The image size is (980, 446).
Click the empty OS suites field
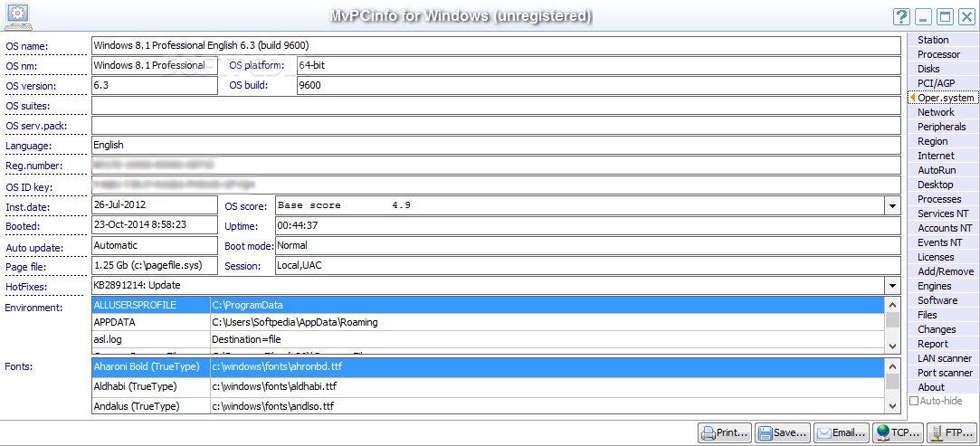[x=496, y=106]
